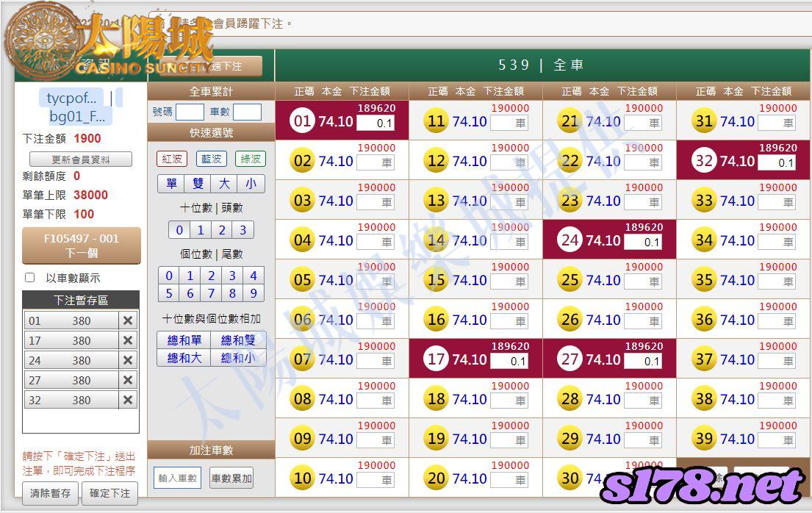Select yellow number ball 20
This screenshot has height=513, width=812.
pyautogui.click(x=436, y=478)
